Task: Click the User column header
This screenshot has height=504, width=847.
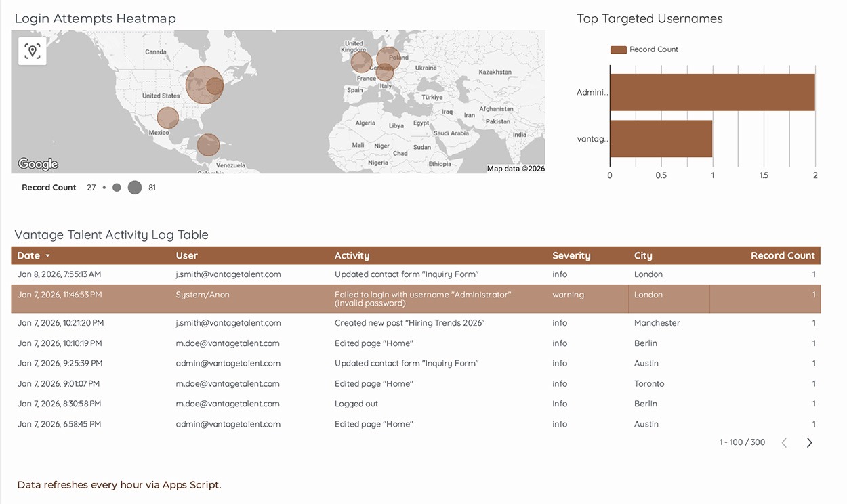Action: tap(186, 256)
